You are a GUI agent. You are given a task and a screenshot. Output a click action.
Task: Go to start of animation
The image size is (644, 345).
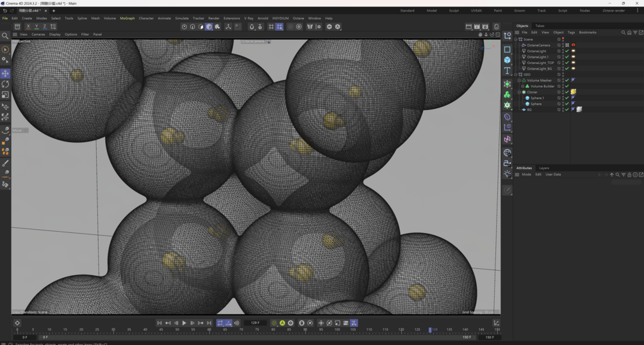point(160,323)
